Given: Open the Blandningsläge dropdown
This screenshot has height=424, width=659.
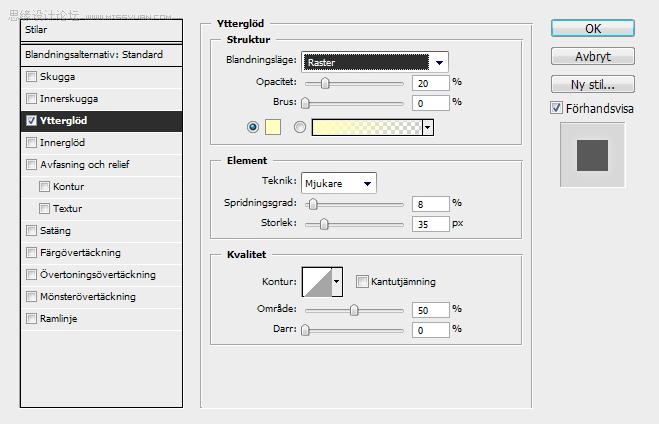Looking at the screenshot, I should pyautogui.click(x=374, y=62).
